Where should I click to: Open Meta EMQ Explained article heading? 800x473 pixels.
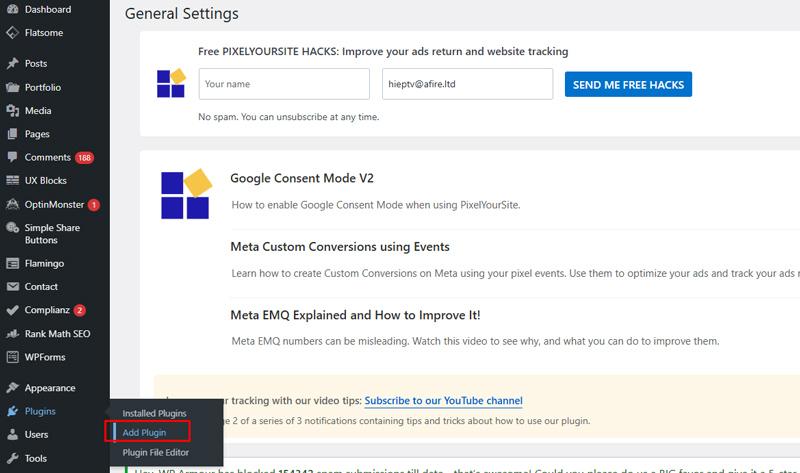coord(355,315)
